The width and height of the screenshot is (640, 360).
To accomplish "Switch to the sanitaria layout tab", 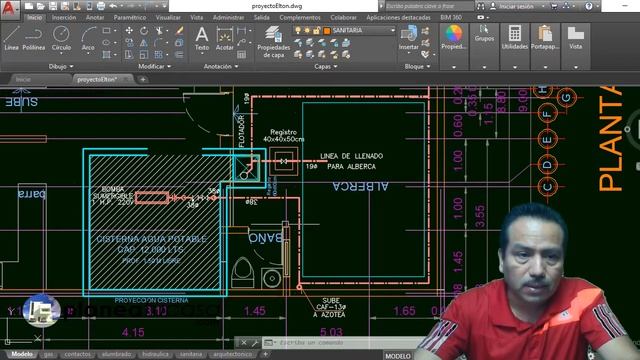I will pos(191,354).
